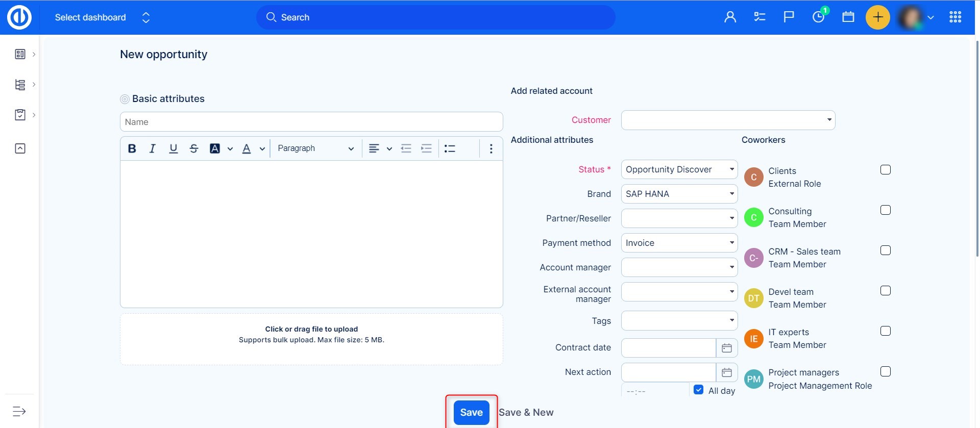The image size is (980, 428).
Task: Click the yellow plus quick-add button
Action: tap(877, 17)
